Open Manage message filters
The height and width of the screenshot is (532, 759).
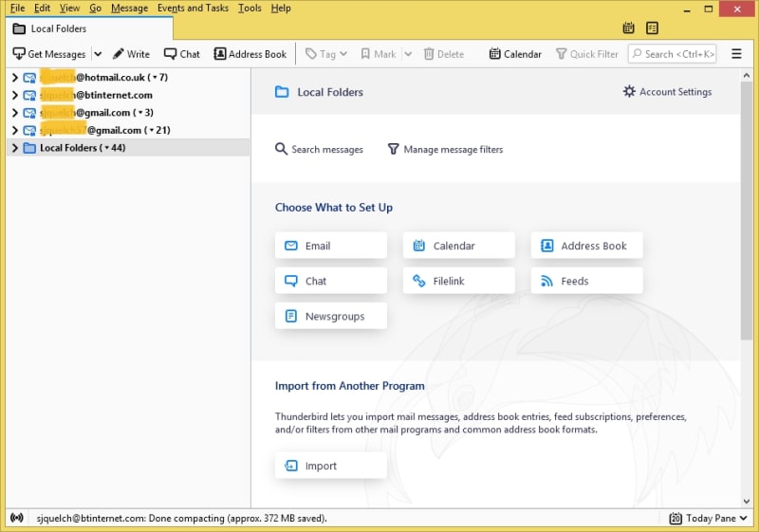(445, 149)
